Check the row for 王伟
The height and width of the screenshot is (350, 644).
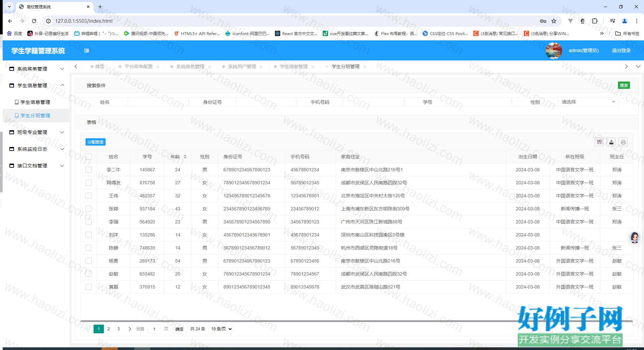pyautogui.click(x=89, y=196)
